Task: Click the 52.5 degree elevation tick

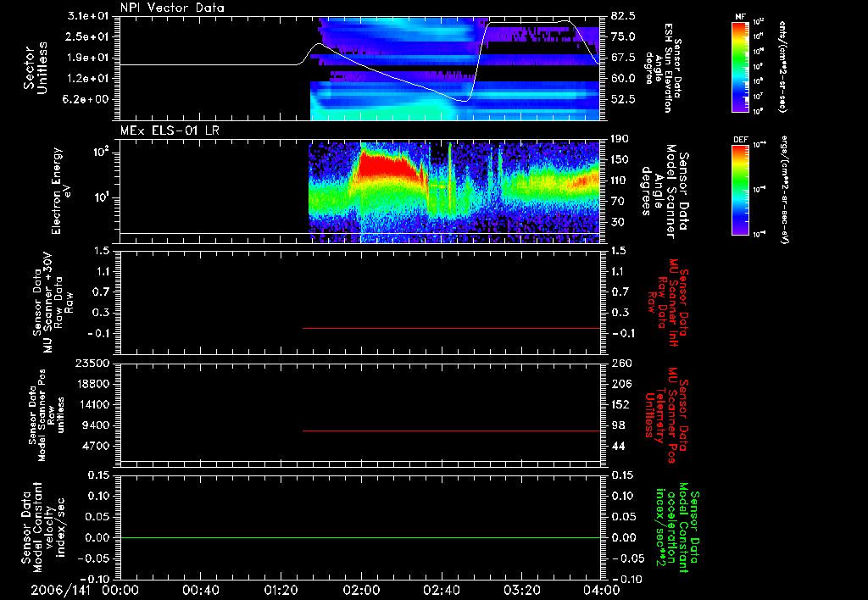Action: click(623, 99)
